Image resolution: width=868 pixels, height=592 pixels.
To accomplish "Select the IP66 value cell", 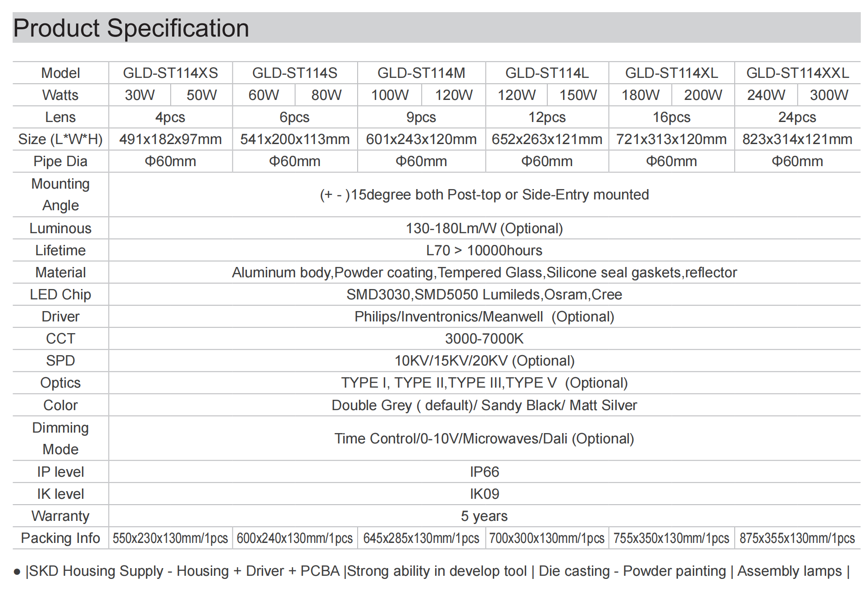I will (x=484, y=472).
